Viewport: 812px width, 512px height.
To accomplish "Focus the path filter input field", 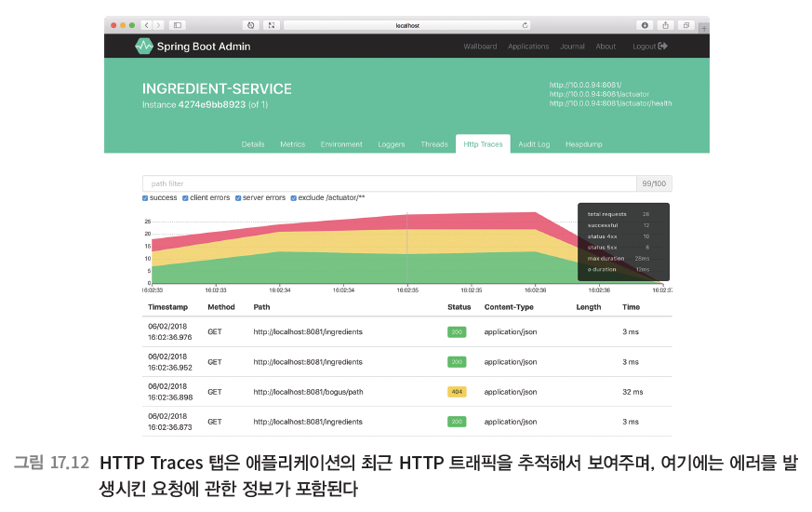I will click(x=390, y=183).
